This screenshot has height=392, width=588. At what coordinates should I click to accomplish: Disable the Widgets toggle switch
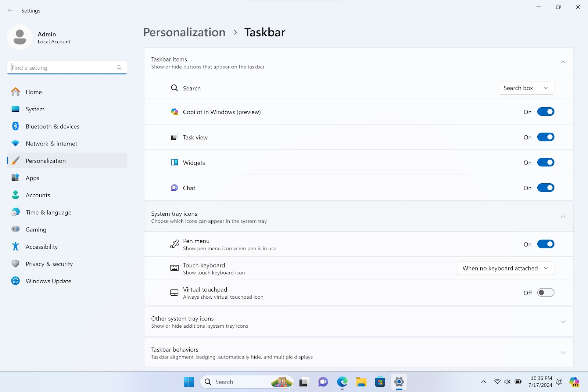point(546,162)
